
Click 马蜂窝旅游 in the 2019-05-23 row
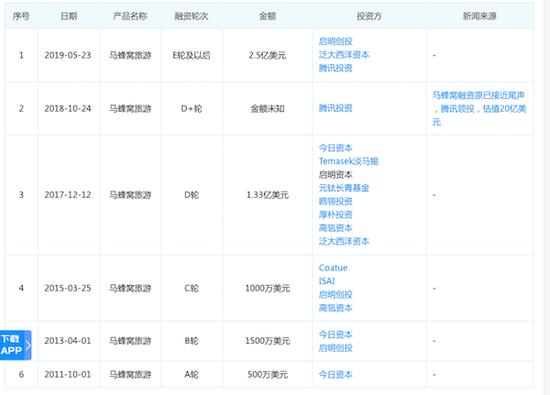[130, 55]
